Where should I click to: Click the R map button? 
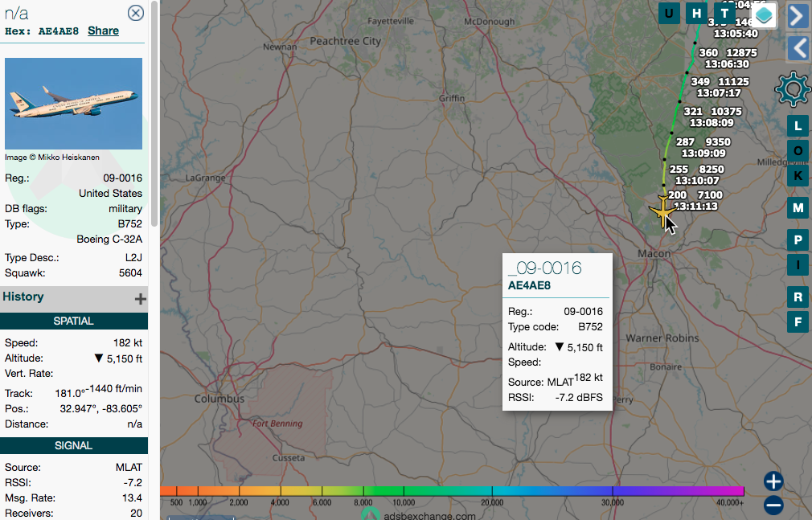(x=798, y=297)
